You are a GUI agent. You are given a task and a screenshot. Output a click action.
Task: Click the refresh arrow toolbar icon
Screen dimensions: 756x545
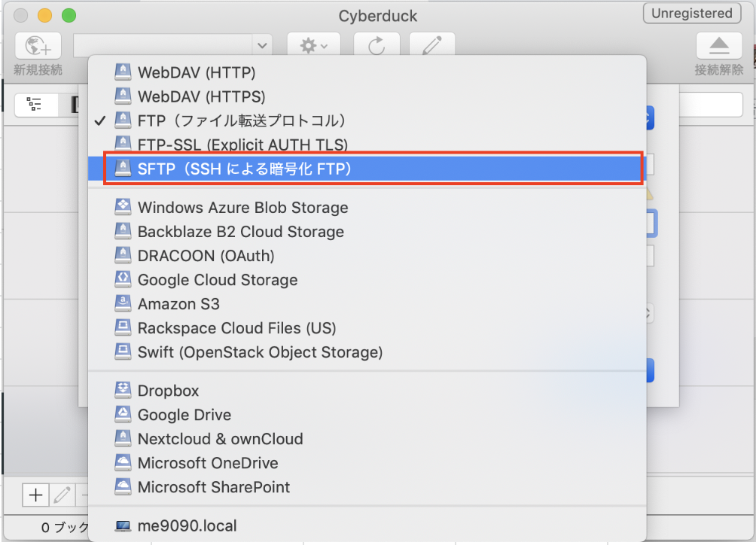[x=376, y=46]
